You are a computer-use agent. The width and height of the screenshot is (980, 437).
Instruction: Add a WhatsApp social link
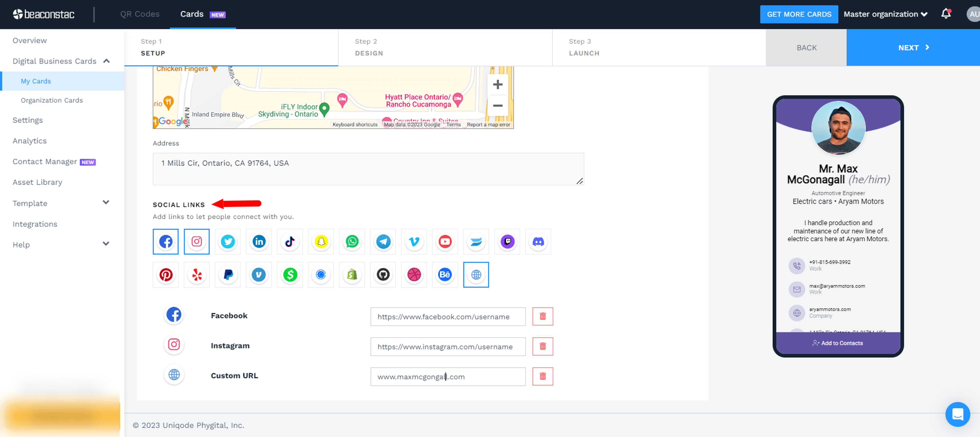(352, 242)
